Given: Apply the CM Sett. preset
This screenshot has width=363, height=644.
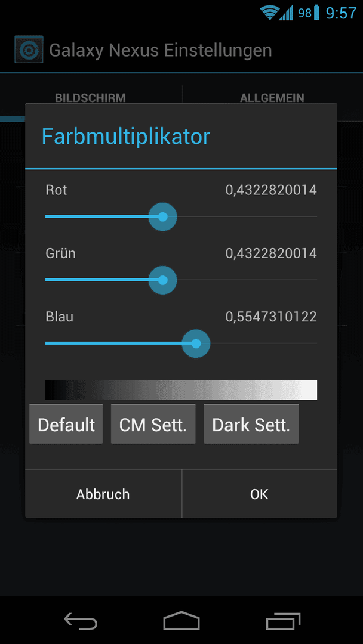Looking at the screenshot, I should coord(153,425).
